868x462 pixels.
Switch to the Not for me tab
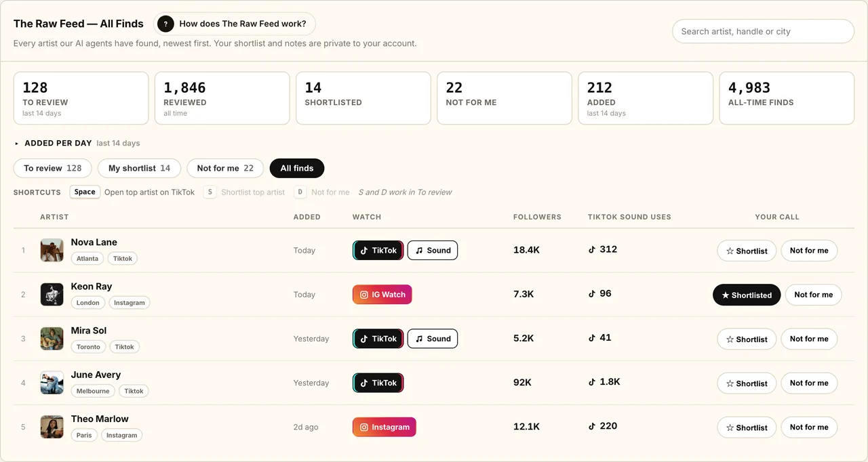(x=225, y=168)
